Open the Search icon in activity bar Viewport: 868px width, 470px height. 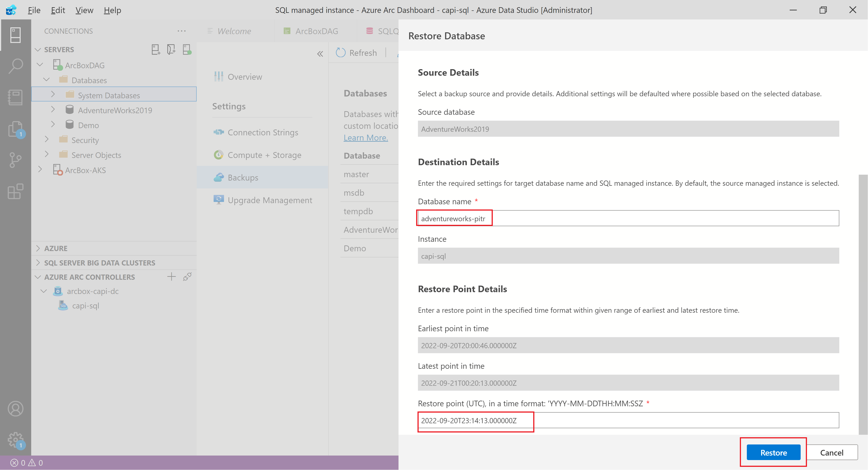(16, 66)
